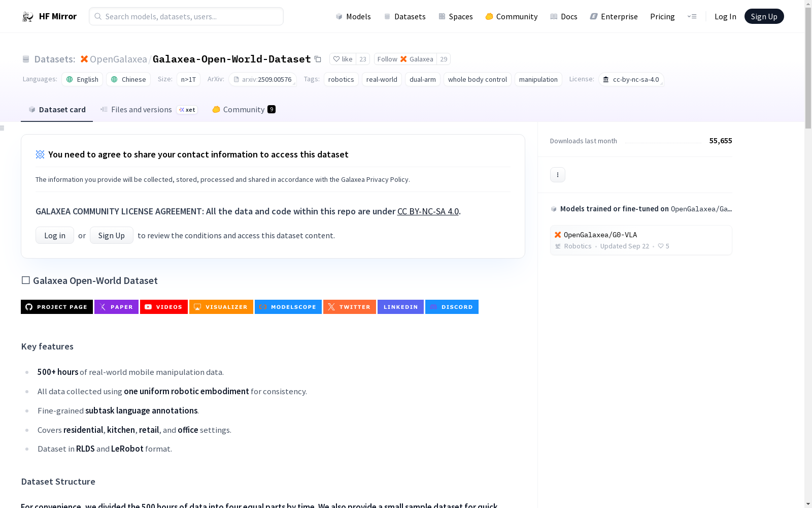Copy dataset name with the copy icon

point(318,59)
